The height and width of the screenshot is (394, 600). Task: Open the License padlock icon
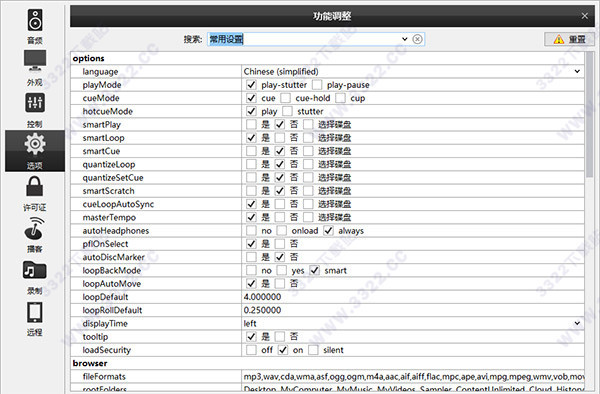[35, 186]
